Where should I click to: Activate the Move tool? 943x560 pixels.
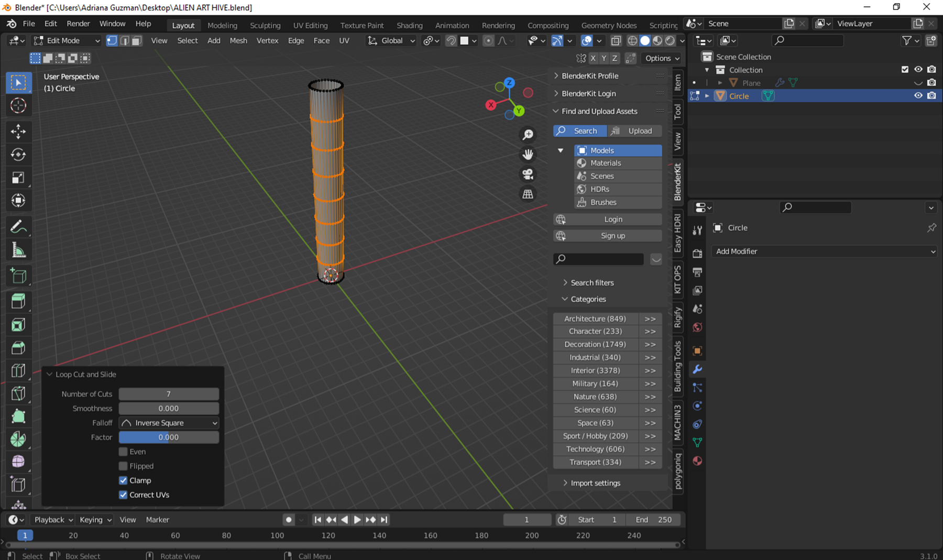tap(18, 131)
